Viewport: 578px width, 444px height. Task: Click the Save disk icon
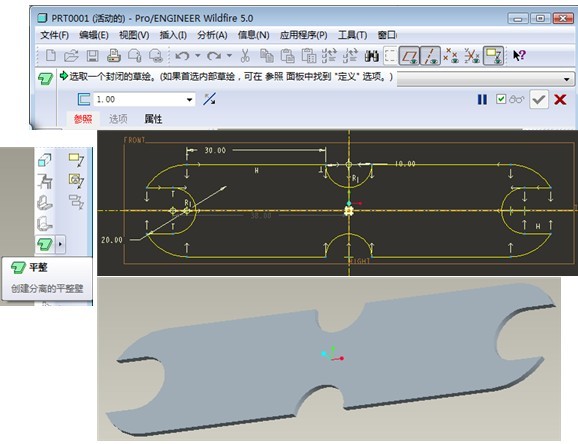[x=92, y=56]
